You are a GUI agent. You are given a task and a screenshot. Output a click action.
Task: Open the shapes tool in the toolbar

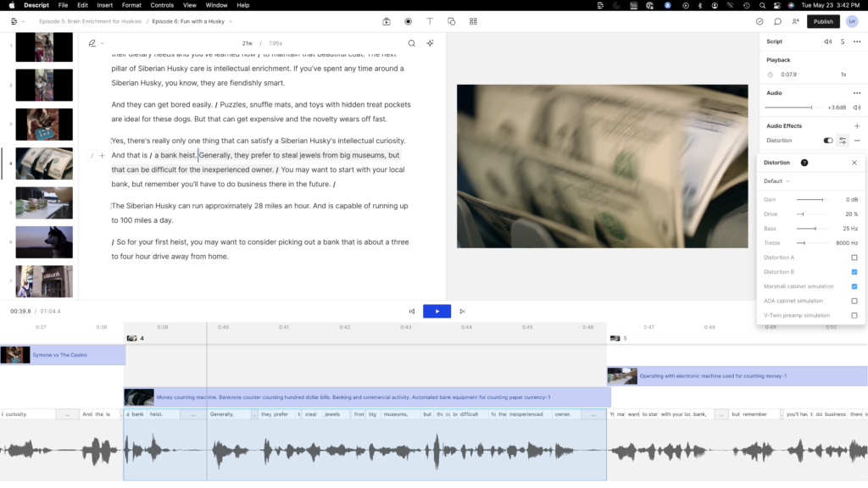coord(451,21)
